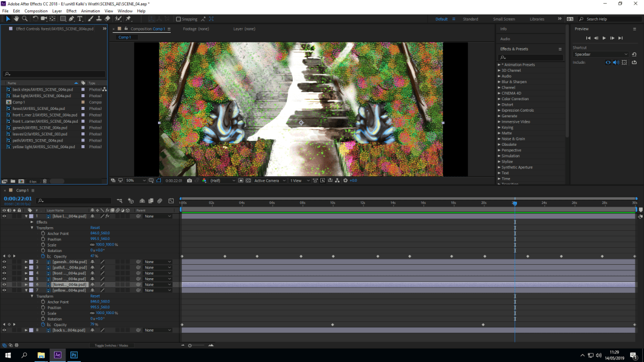
Task: Select the Puppet Pin tool
Action: 128,19
